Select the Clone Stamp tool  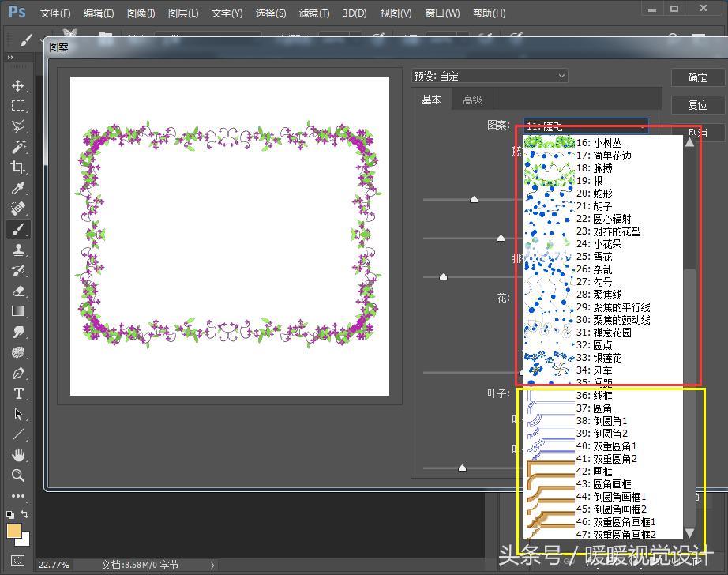[x=18, y=250]
